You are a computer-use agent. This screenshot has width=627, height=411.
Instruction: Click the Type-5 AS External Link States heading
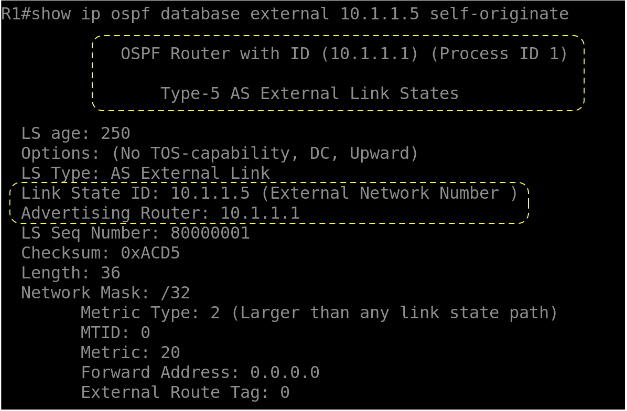point(309,93)
